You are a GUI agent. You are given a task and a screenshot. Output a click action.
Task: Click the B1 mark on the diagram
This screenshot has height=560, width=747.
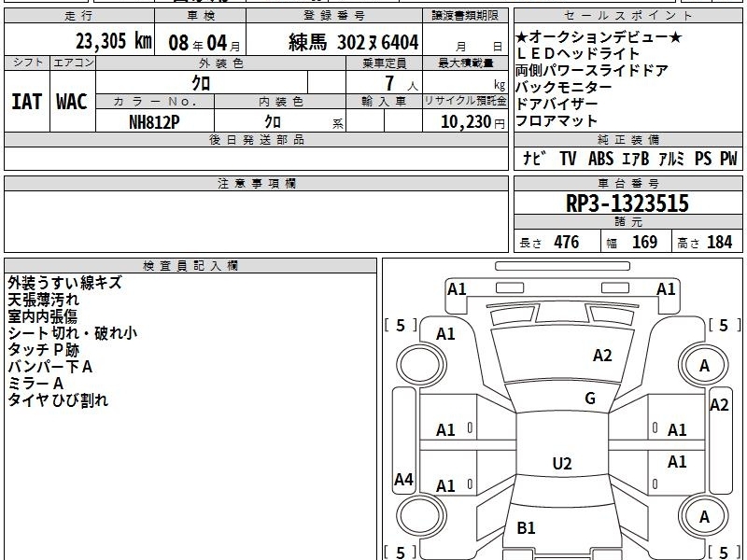point(526,527)
